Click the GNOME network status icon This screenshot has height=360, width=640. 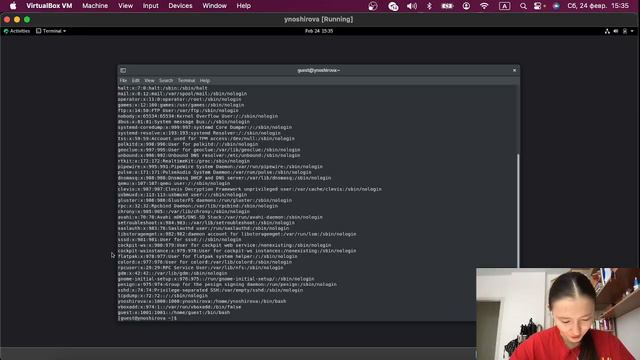607,31
